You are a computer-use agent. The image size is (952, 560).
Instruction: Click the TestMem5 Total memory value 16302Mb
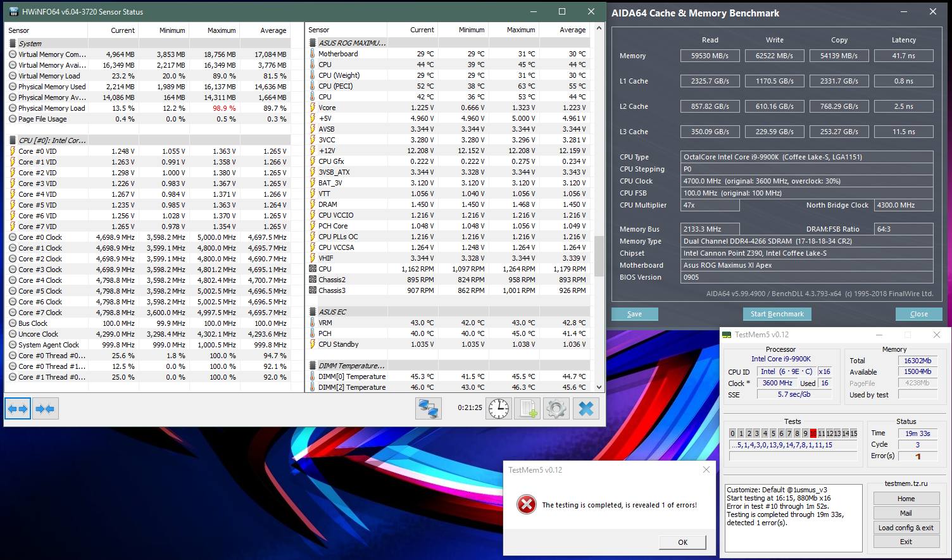pos(917,361)
